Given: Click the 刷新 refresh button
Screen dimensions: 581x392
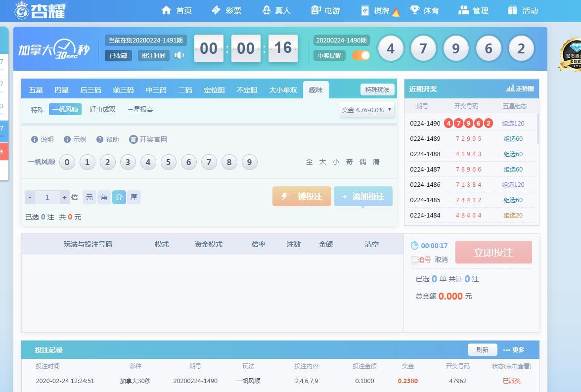Looking at the screenshot, I should click(482, 350).
